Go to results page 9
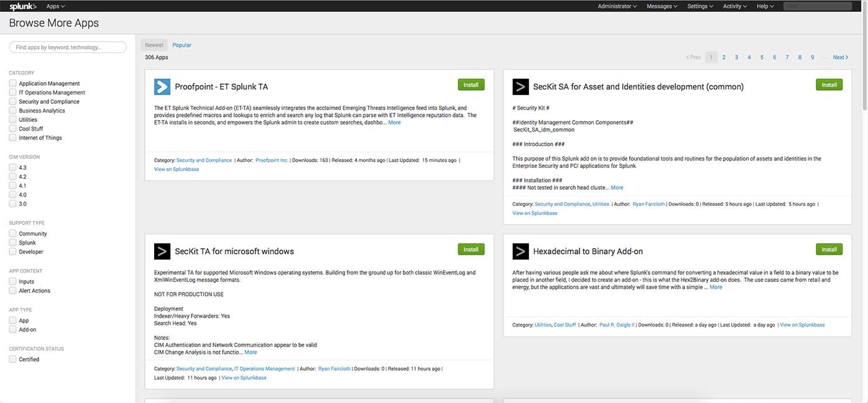The image size is (868, 403). 812,57
